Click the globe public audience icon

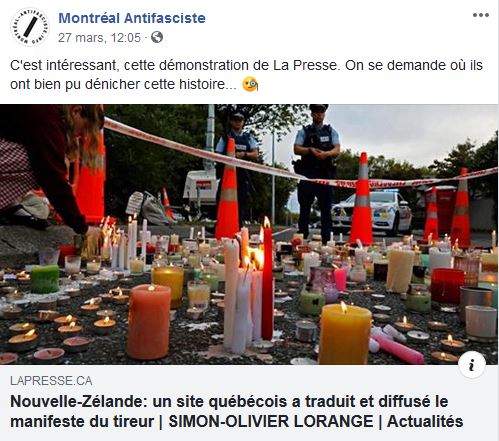coord(157,37)
